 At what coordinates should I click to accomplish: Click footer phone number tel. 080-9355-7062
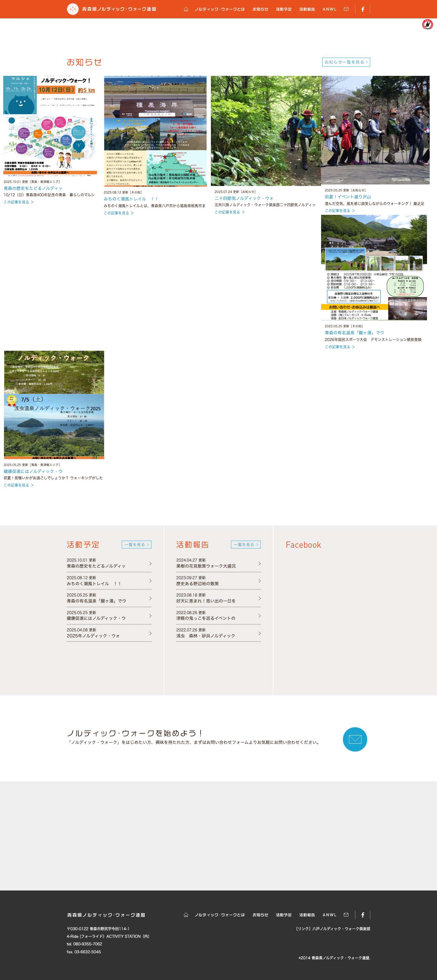click(x=84, y=944)
